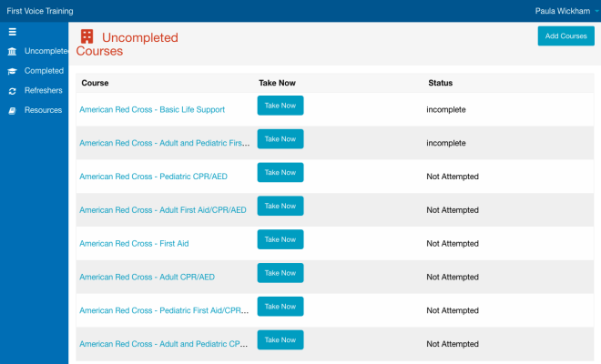This screenshot has height=364, width=601.
Task: Open Uncompleted in the sidebar
Action: [46, 51]
